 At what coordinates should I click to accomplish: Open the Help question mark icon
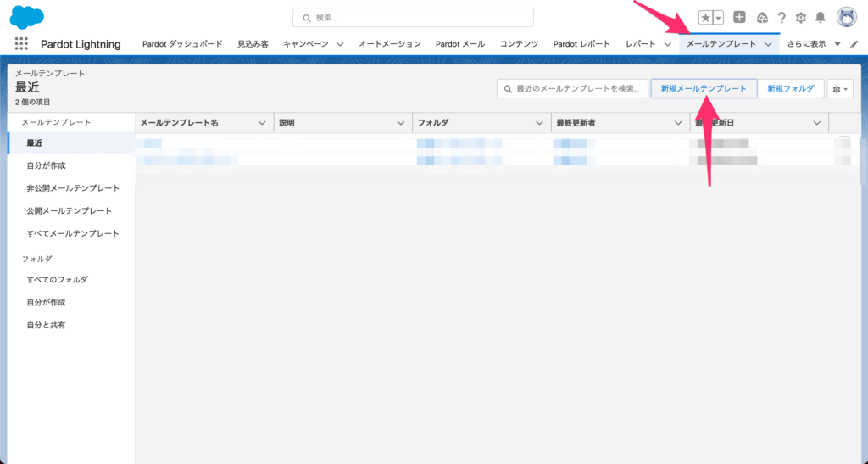click(781, 18)
